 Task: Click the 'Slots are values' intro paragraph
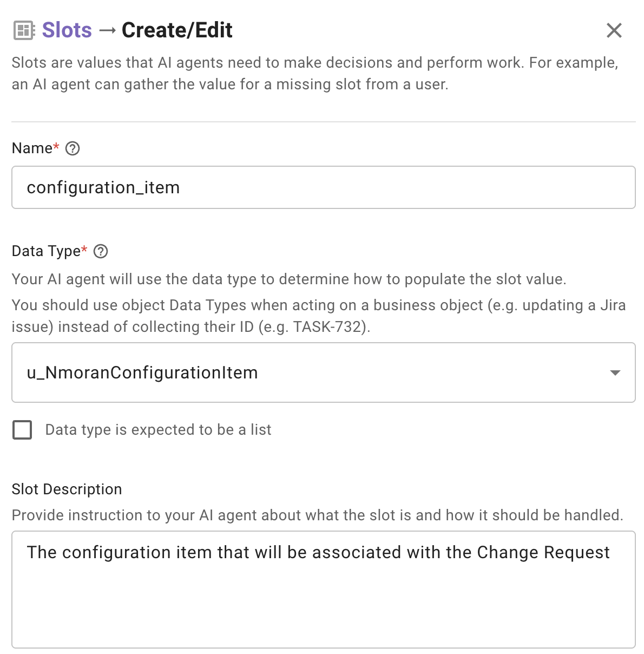314,74
